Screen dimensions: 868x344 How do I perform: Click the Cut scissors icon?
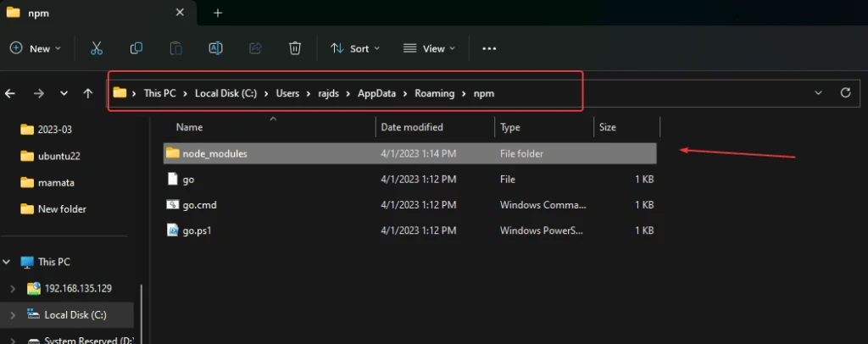[x=97, y=48]
